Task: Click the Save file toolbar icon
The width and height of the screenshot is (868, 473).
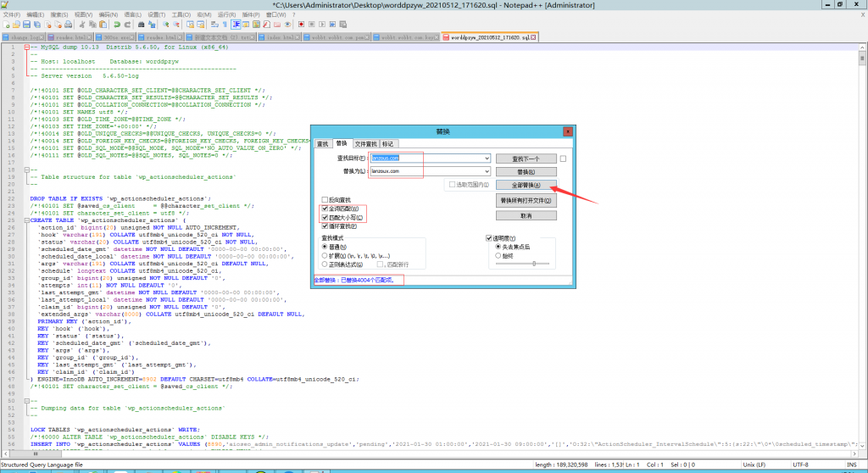Action: click(25, 25)
